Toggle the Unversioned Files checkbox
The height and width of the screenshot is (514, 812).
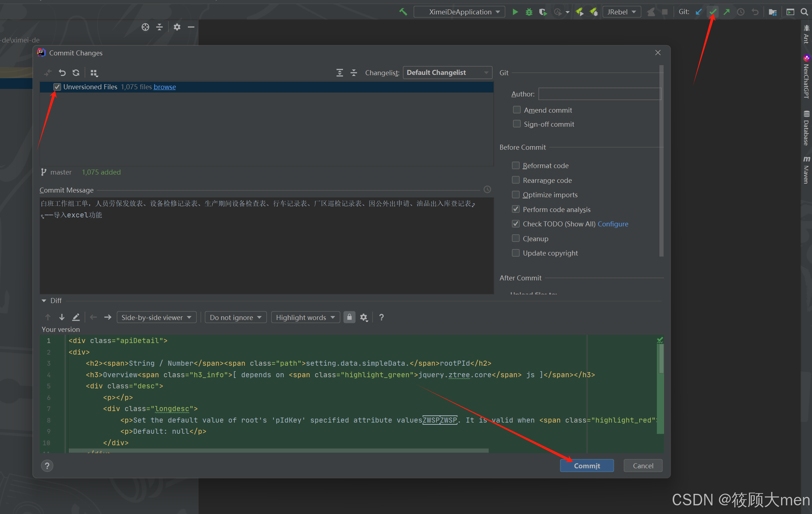click(57, 87)
